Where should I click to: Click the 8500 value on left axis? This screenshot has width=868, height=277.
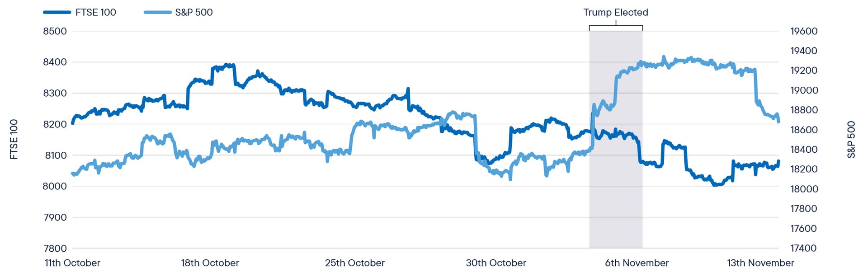pyautogui.click(x=55, y=31)
